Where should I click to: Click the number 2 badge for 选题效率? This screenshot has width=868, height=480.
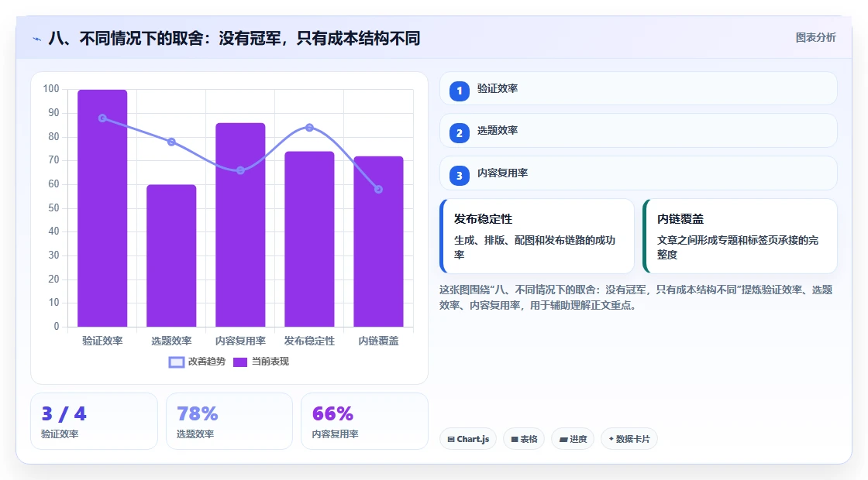[x=459, y=133]
